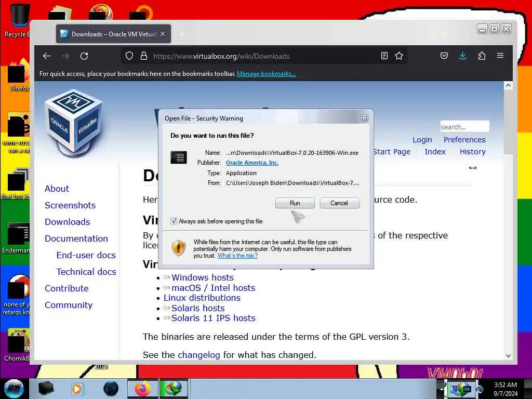Click the Manage bookmarks link
This screenshot has width=532, height=399.
click(x=267, y=74)
